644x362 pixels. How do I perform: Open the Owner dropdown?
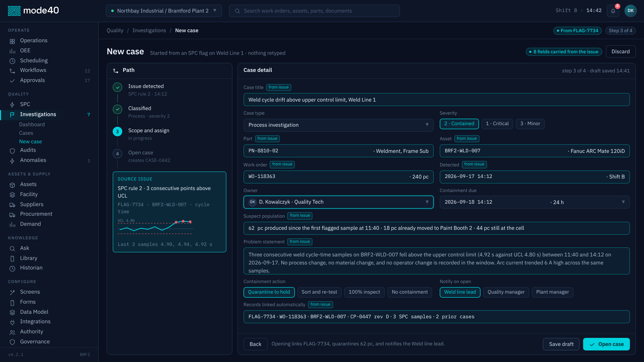click(x=338, y=202)
